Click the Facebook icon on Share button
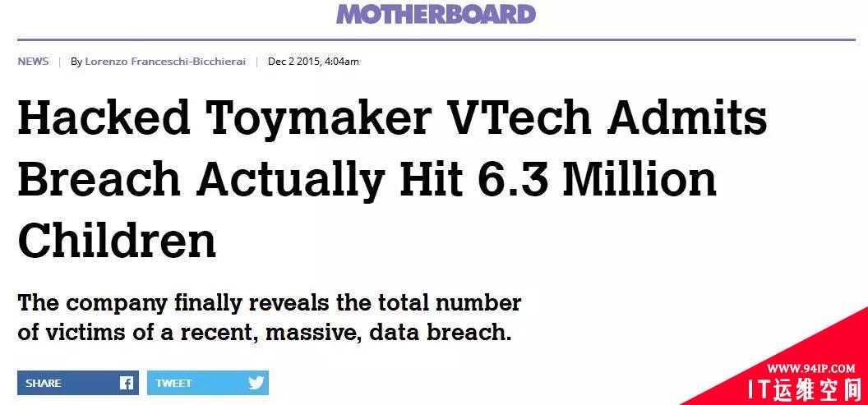Viewport: 868px width, 405px height. 127,383
